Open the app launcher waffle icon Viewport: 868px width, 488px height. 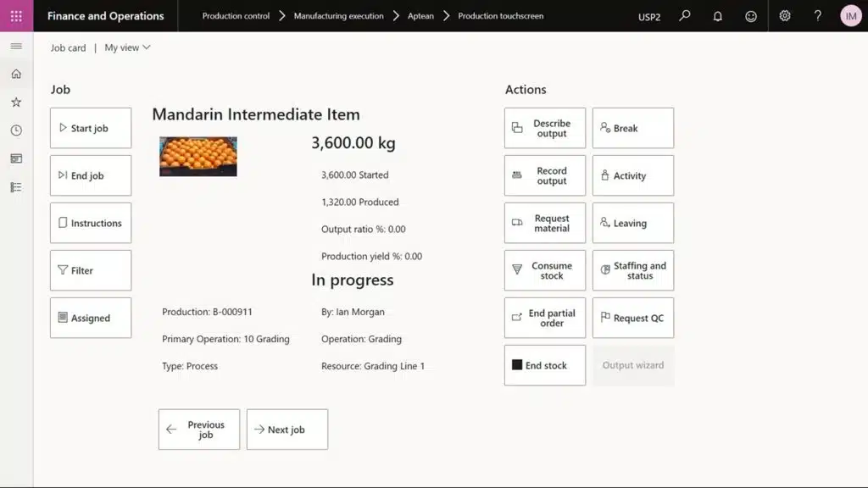point(15,15)
